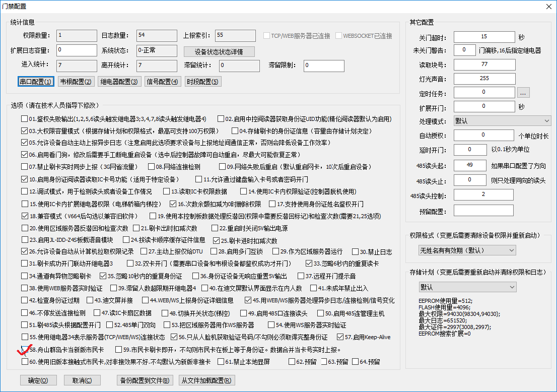This screenshot has width=557, height=392.
Task: Open 韦根配置(2) settings
Action: pos(76,82)
